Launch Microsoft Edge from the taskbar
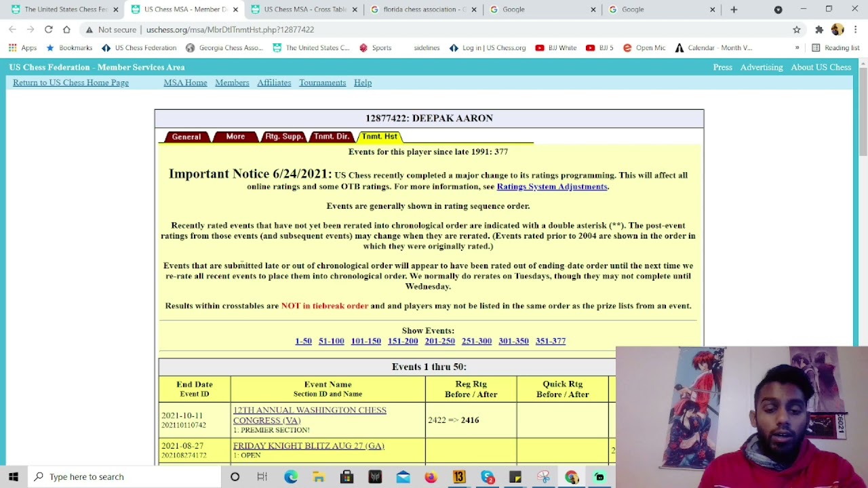 coord(290,476)
